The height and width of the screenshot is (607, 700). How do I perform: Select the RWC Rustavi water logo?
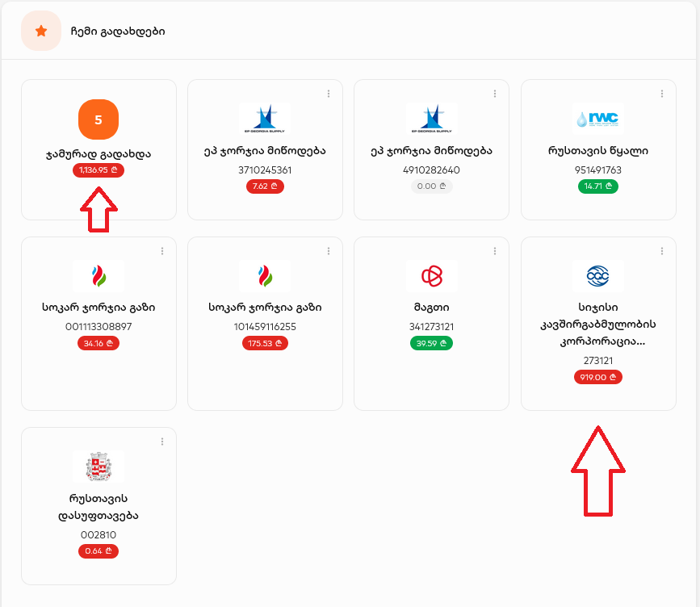(597, 119)
